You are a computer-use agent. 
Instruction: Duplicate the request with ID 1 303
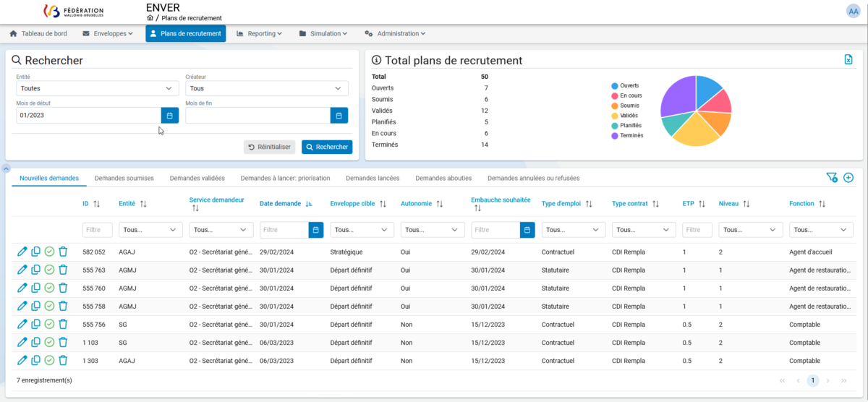pyautogui.click(x=35, y=360)
